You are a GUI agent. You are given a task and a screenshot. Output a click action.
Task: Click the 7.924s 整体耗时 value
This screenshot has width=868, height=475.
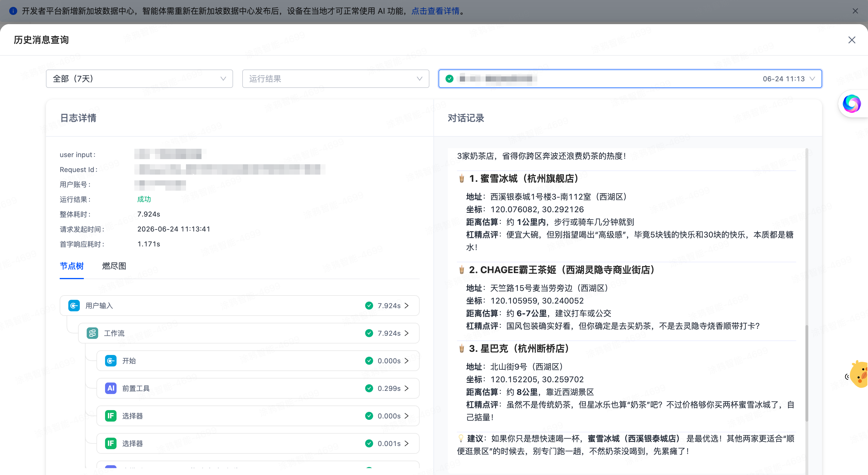click(149, 214)
